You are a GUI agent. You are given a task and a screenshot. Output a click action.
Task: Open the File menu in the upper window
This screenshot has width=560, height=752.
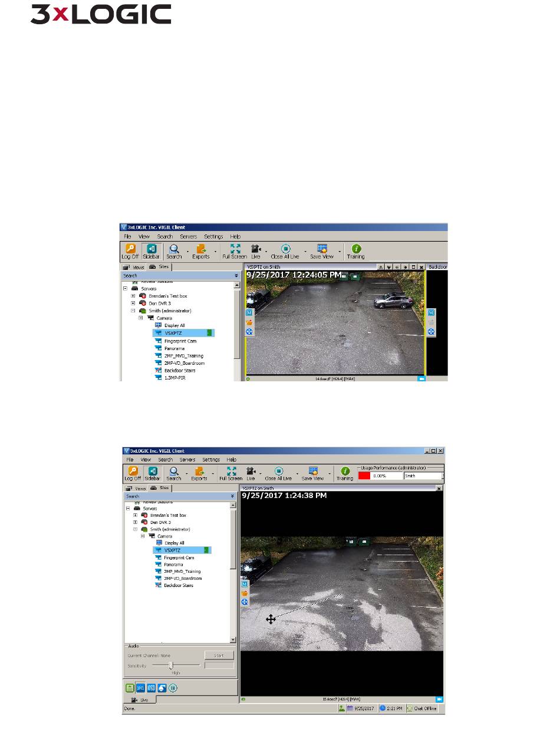127,236
